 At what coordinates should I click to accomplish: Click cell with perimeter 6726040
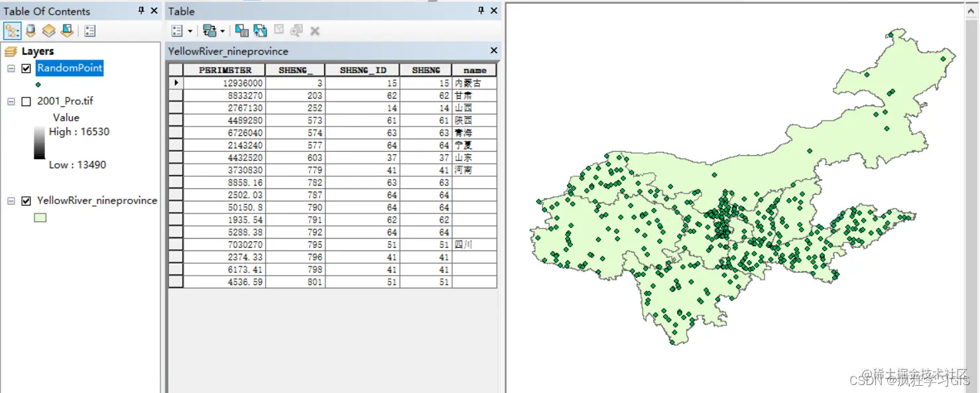(x=225, y=133)
